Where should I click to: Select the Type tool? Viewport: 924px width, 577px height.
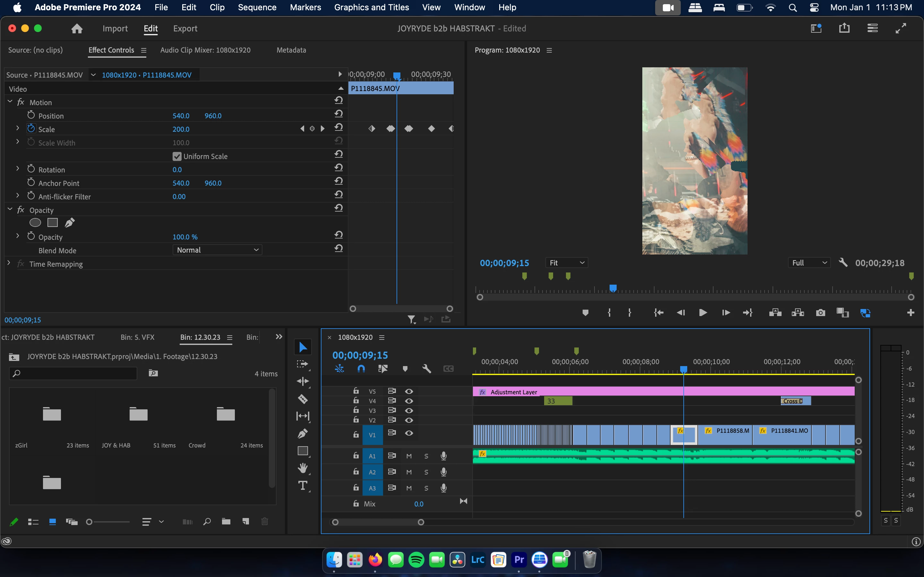(x=303, y=485)
